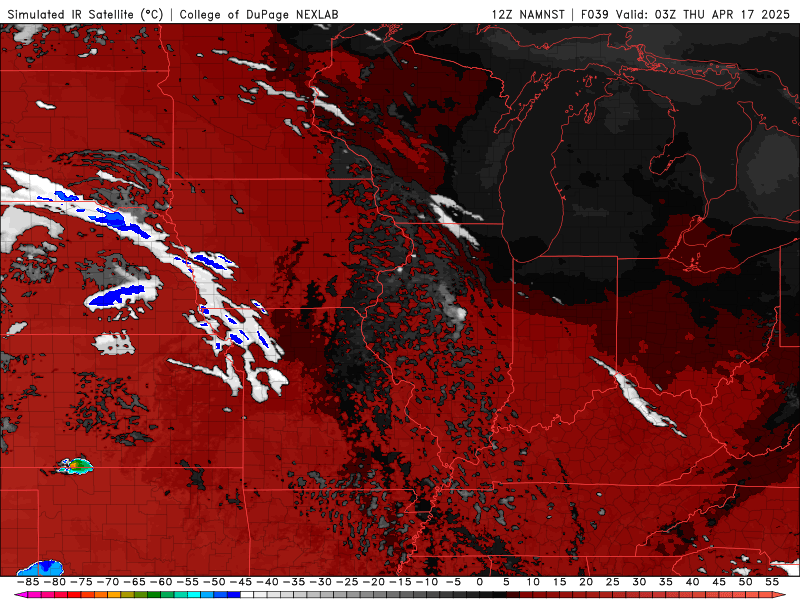Click the -80 colorbar tick label
Viewport: 800px width, 600px height.
click(55, 582)
